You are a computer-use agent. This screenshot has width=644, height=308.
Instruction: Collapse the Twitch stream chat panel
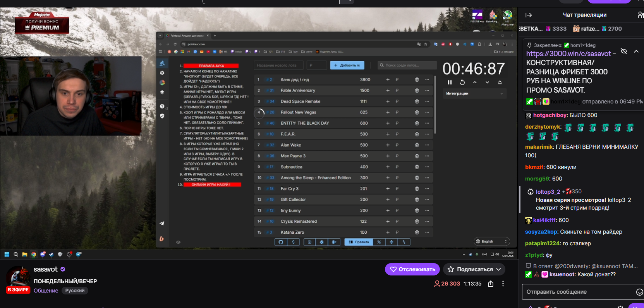click(x=529, y=15)
